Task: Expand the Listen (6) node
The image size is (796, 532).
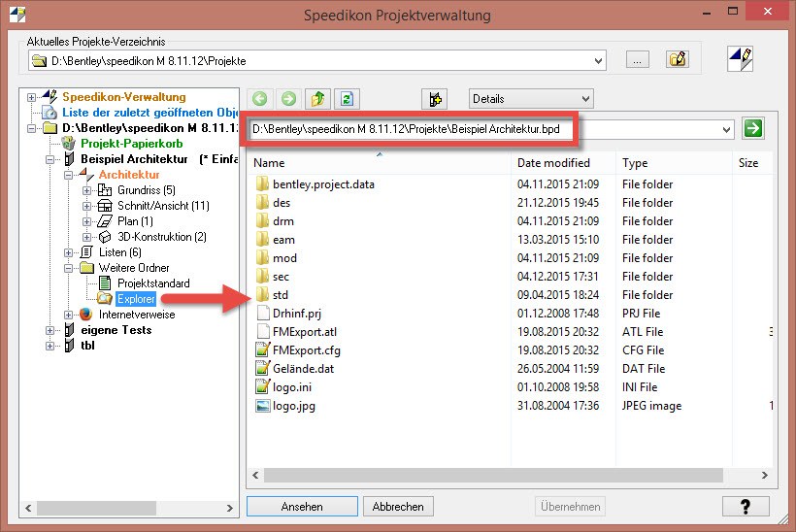Action: pos(69,252)
